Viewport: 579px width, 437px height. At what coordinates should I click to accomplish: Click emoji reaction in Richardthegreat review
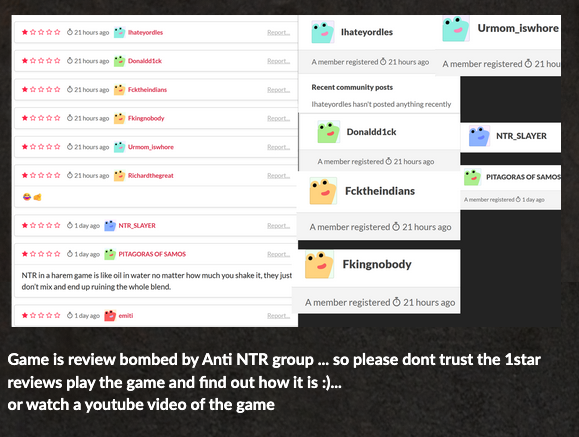click(x=32, y=197)
